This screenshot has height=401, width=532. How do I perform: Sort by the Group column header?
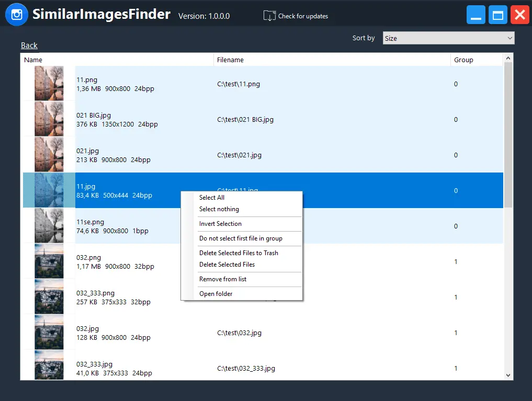pos(463,60)
